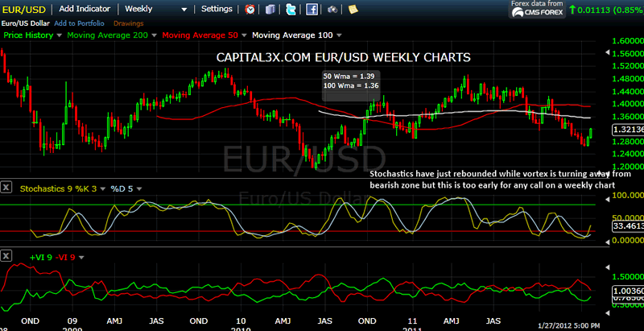Share chart via Twitter icon
The height and width of the screenshot is (331, 644).
[291, 9]
